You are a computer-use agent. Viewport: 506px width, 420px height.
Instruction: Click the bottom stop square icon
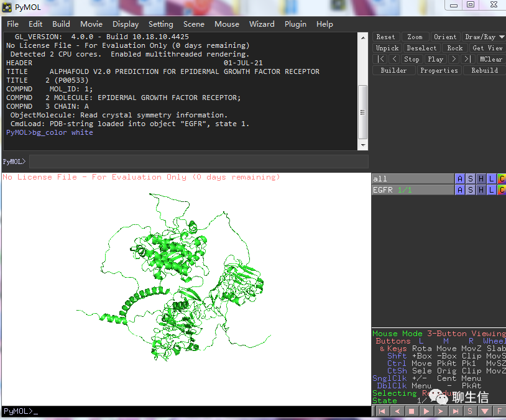(x=412, y=411)
